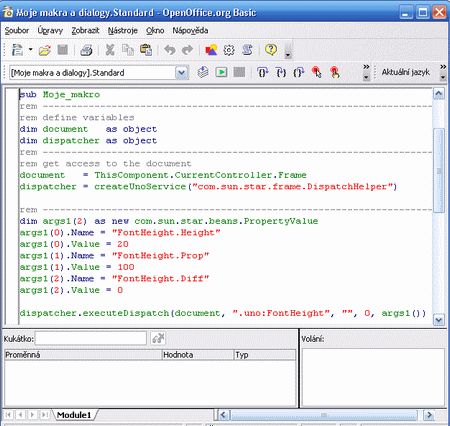The width and height of the screenshot is (450, 426).
Task: Click the Stop macro execution icon
Action: (239, 72)
